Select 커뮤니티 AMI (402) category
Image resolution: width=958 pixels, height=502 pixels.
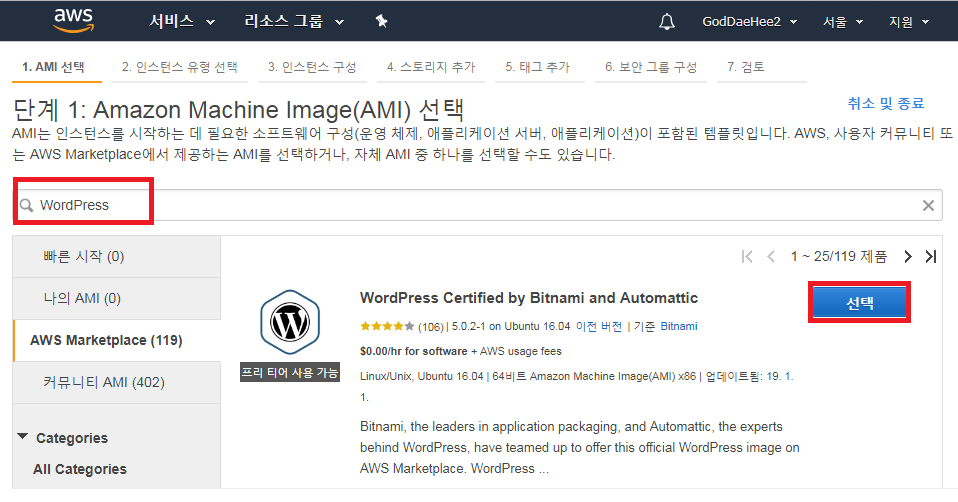(x=117, y=382)
